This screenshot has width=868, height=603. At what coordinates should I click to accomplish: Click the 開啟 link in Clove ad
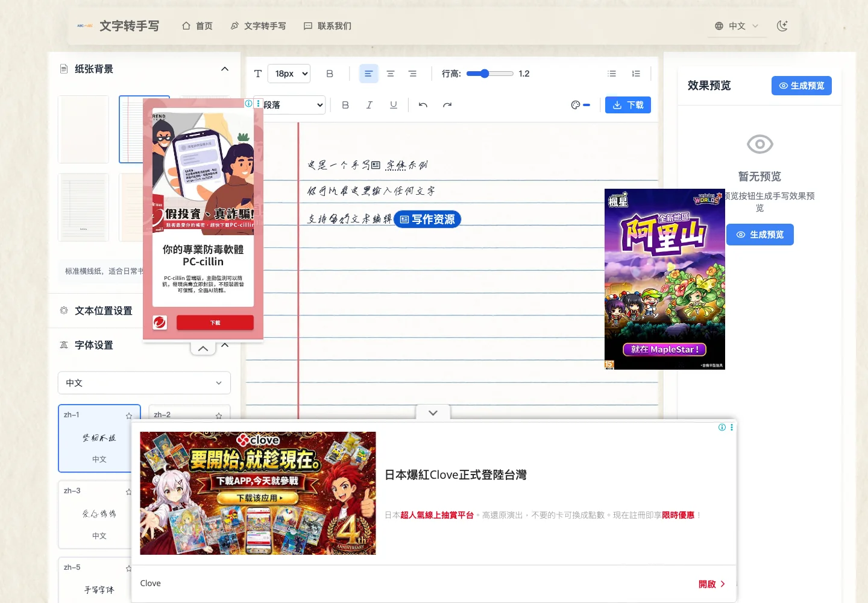(x=712, y=584)
